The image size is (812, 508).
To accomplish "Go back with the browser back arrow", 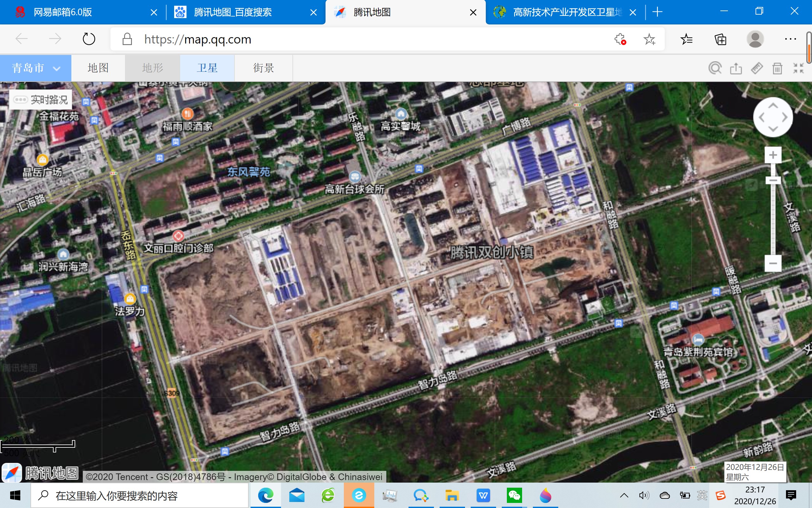I will (x=22, y=39).
